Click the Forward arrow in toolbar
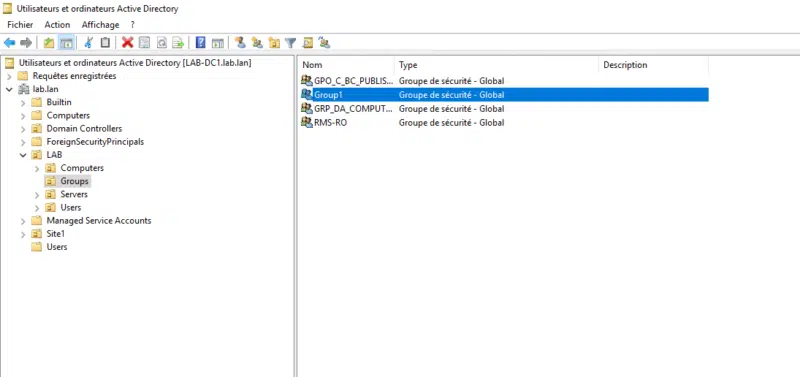This screenshot has width=800, height=377. (26, 43)
